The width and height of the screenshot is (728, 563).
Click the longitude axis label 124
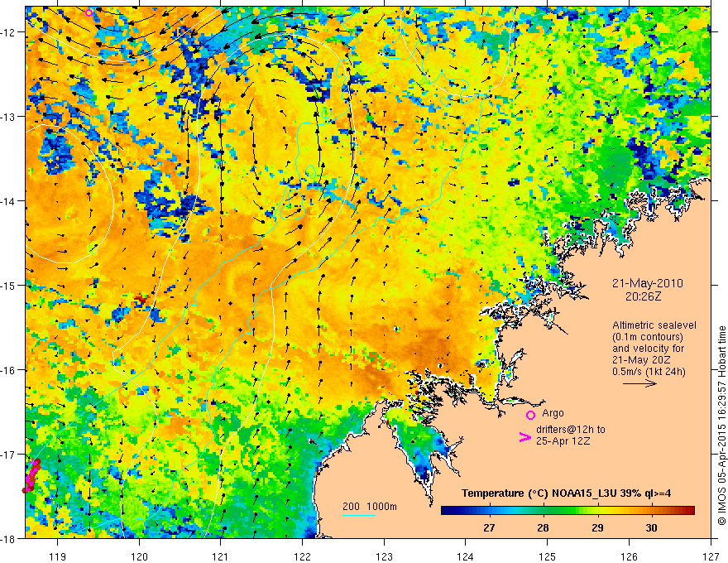click(465, 556)
